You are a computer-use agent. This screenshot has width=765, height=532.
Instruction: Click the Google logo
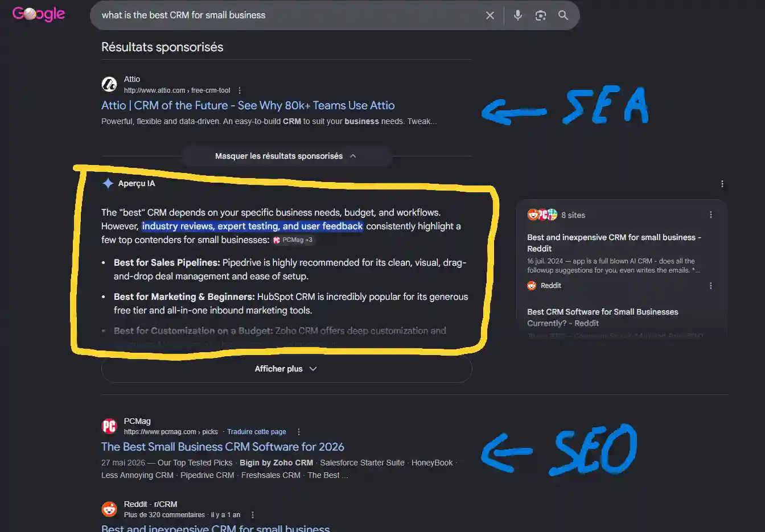[39, 14]
